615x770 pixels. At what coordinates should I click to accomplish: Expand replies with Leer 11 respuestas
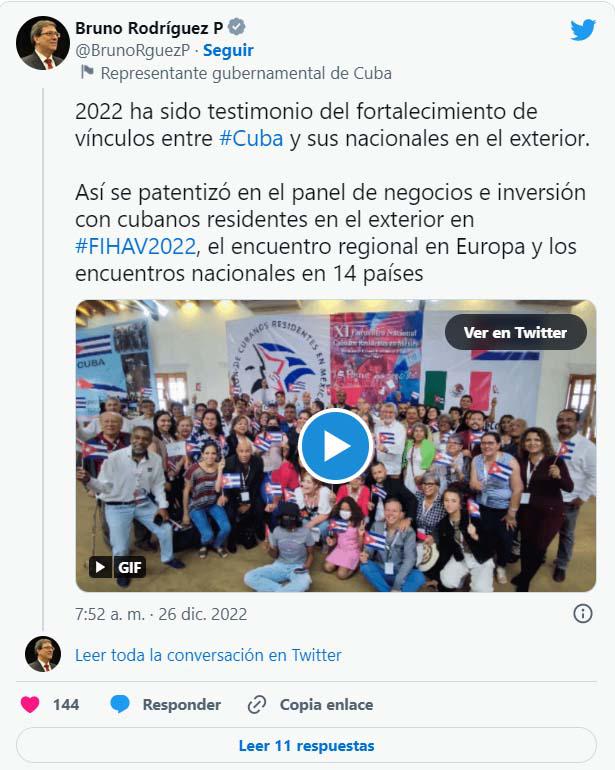[307, 745]
